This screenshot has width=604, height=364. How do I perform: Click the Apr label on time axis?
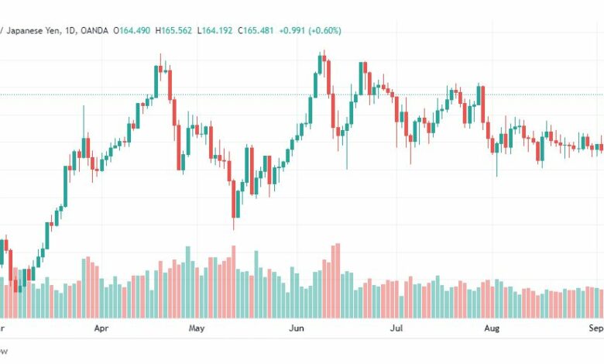(x=101, y=328)
